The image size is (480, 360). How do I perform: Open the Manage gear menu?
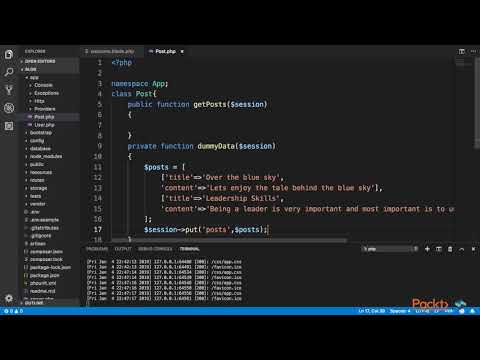point(9,298)
